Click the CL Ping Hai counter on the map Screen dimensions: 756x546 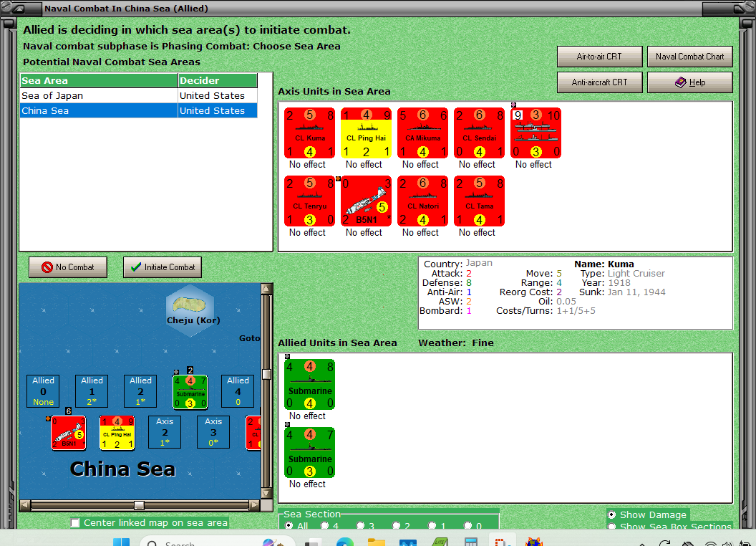pos(117,433)
